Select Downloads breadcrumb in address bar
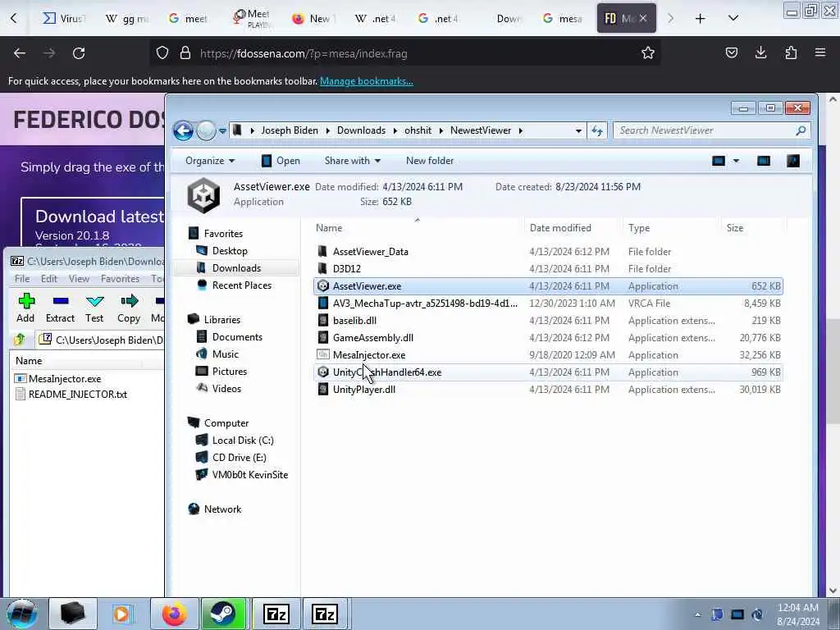This screenshot has height=630, width=840. (361, 130)
